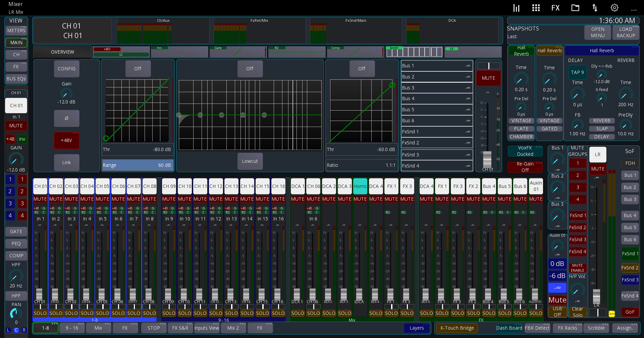Toggle the Inv button in sidebar
Image resolution: width=644 pixels, height=338 pixels.
[22, 139]
